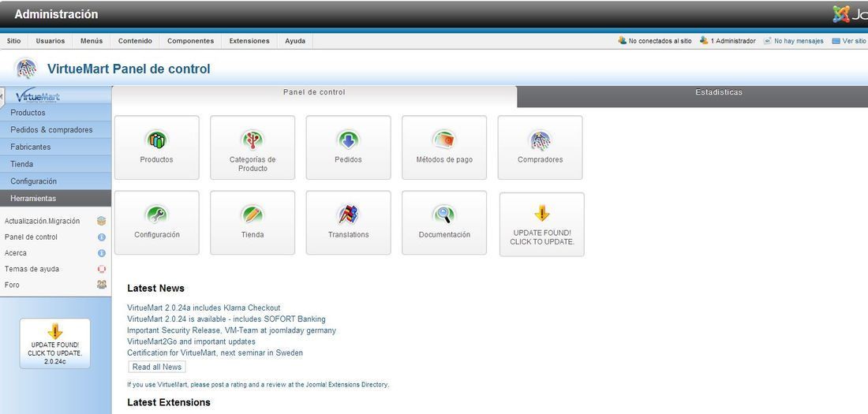
Task: Click info icon beside Acerca
Action: (101, 253)
